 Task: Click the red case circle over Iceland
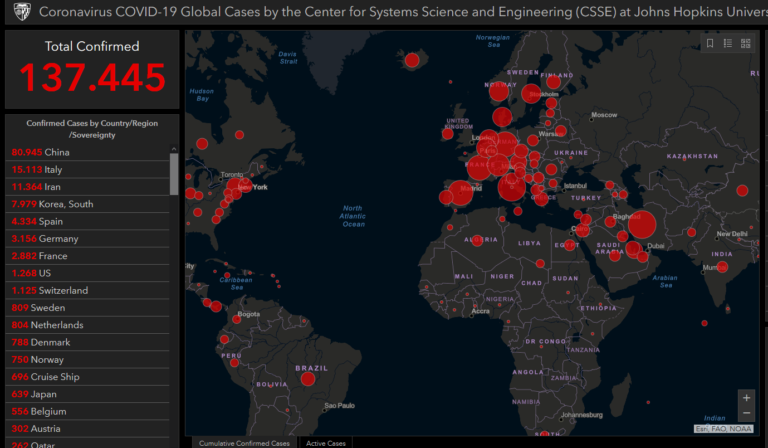click(412, 60)
